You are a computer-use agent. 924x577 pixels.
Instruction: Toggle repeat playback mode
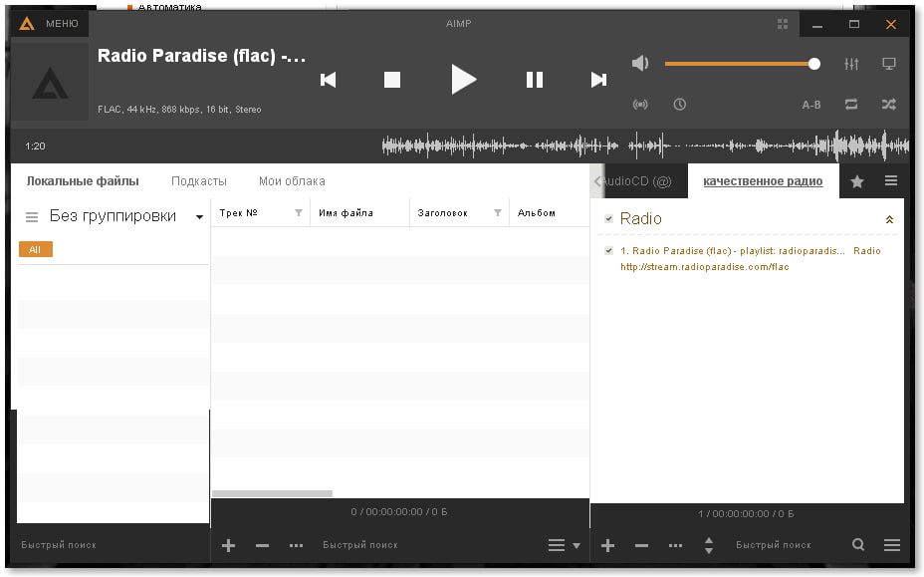coord(851,105)
